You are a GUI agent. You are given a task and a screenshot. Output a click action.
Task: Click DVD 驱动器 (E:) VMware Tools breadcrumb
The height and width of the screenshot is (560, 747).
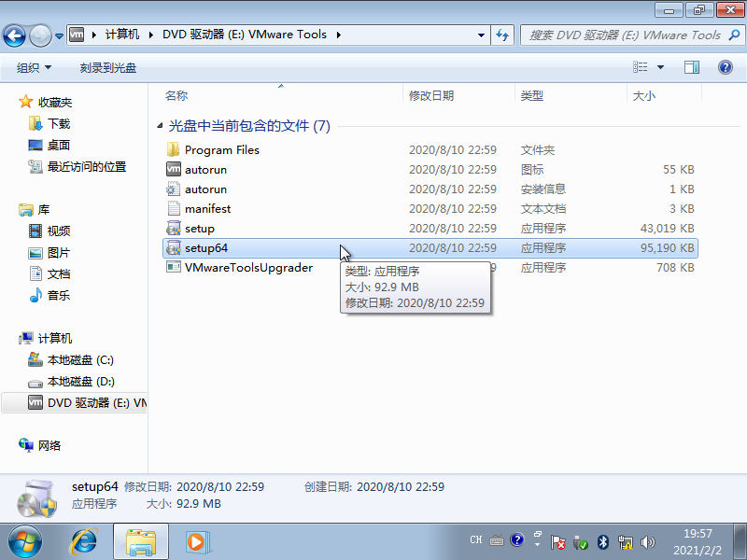pos(245,35)
